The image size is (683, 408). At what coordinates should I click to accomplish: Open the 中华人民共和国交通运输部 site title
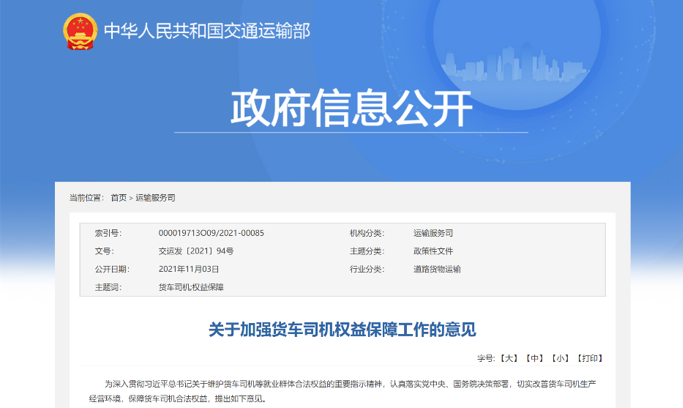click(x=207, y=31)
